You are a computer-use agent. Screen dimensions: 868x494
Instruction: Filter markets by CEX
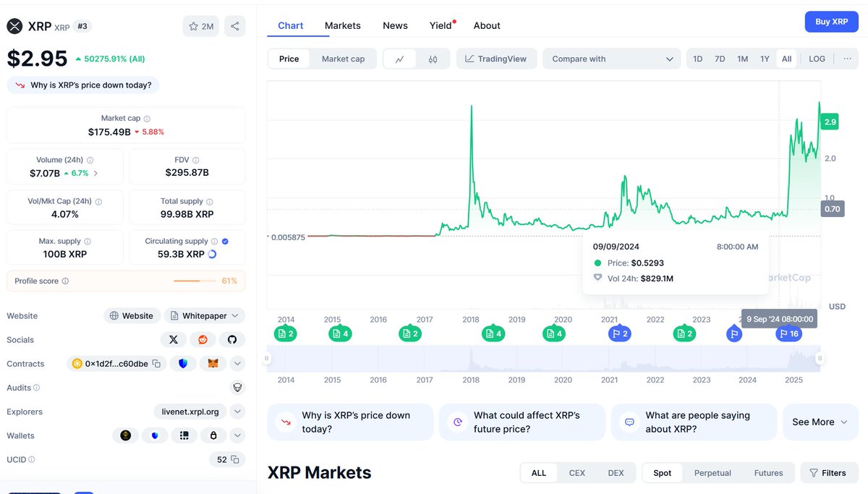[x=577, y=473]
